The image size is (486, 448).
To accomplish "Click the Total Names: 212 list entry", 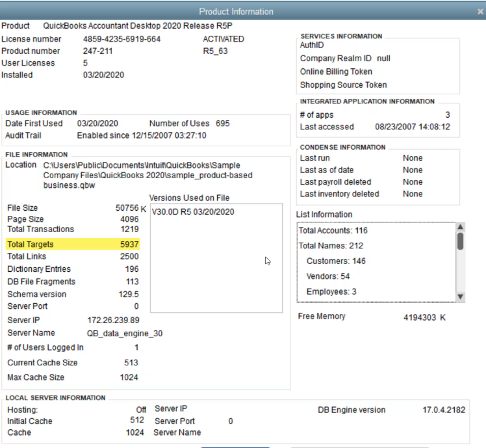I will pos(331,246).
